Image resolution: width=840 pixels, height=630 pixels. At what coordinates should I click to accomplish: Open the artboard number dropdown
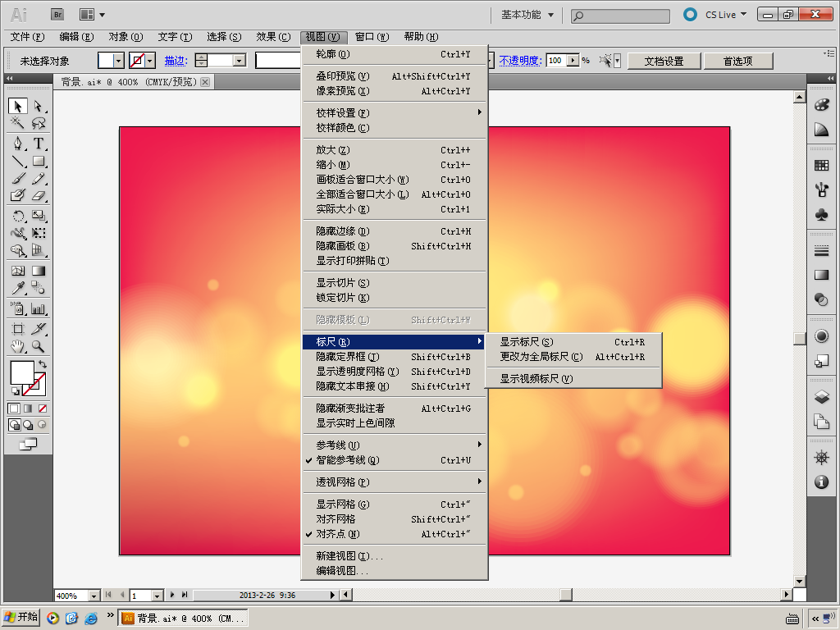pyautogui.click(x=157, y=596)
